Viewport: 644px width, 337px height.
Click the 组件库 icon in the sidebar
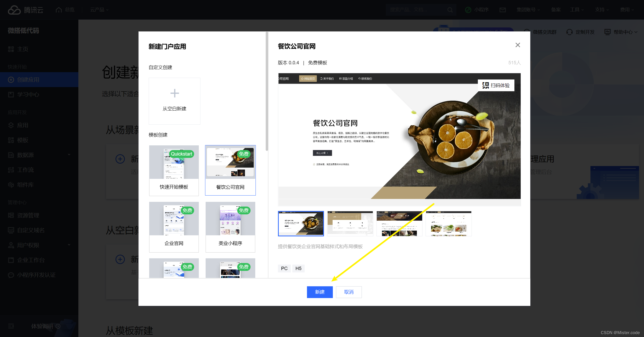coord(11,185)
